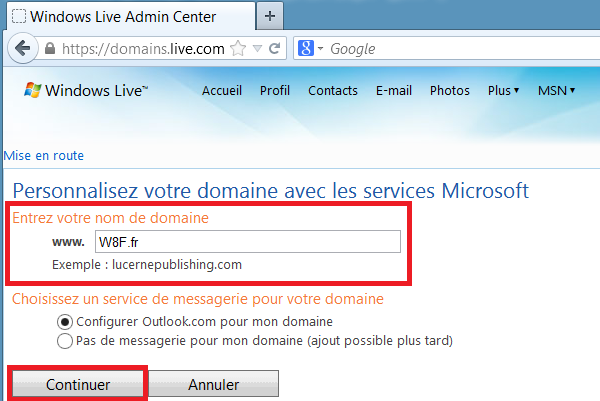Expand the Plus dropdown menu
The width and height of the screenshot is (600, 401).
503,91
